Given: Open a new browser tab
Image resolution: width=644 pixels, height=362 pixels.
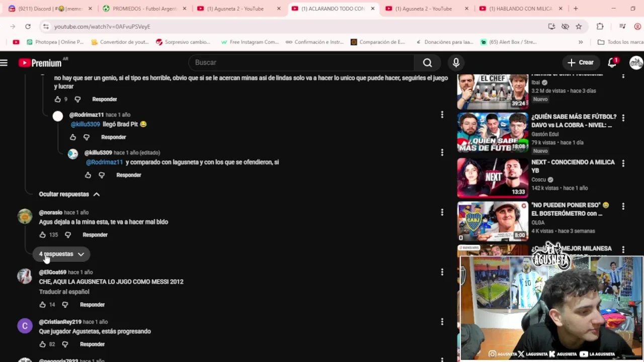Looking at the screenshot, I should (576, 9).
